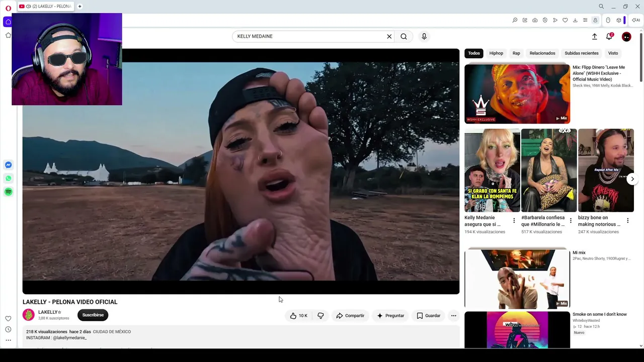Open Messenger in the Opera sidebar

click(9, 165)
